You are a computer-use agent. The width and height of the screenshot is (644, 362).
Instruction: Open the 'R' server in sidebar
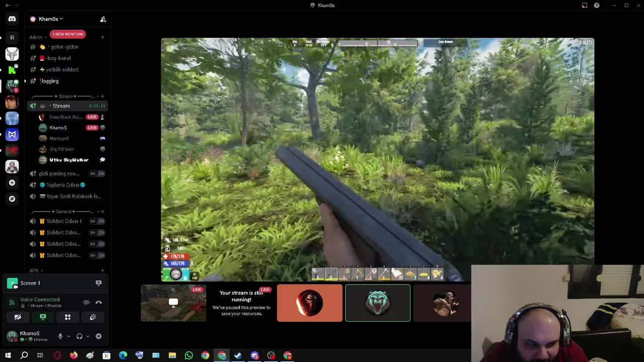tap(12, 38)
